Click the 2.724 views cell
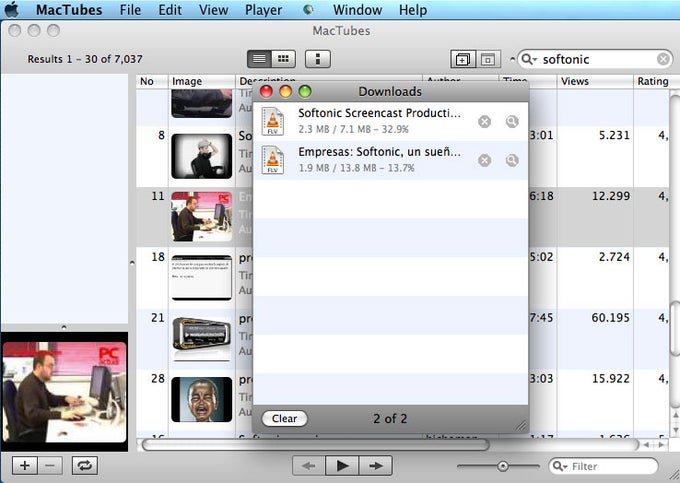Screen dimensions: 680x483 point(614,257)
